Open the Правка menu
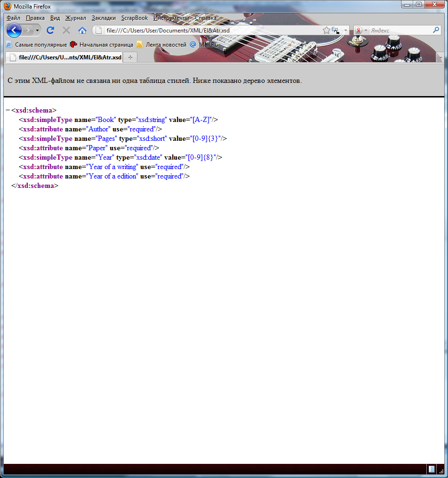This screenshot has height=478, width=448. point(35,18)
